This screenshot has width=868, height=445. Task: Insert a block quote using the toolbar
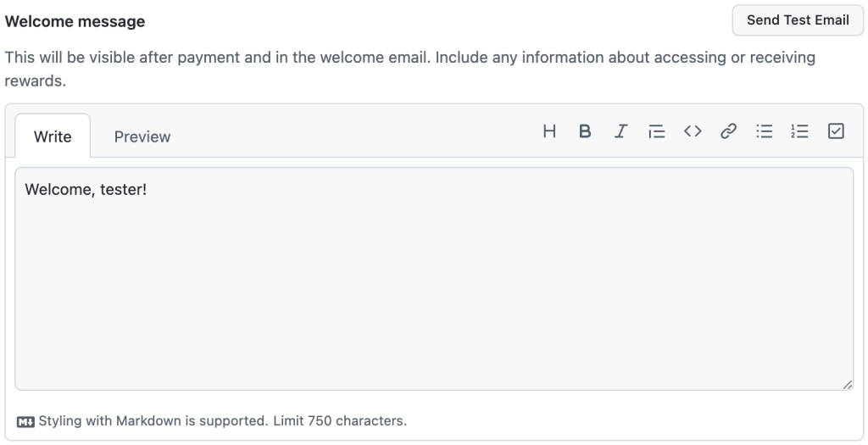(657, 131)
